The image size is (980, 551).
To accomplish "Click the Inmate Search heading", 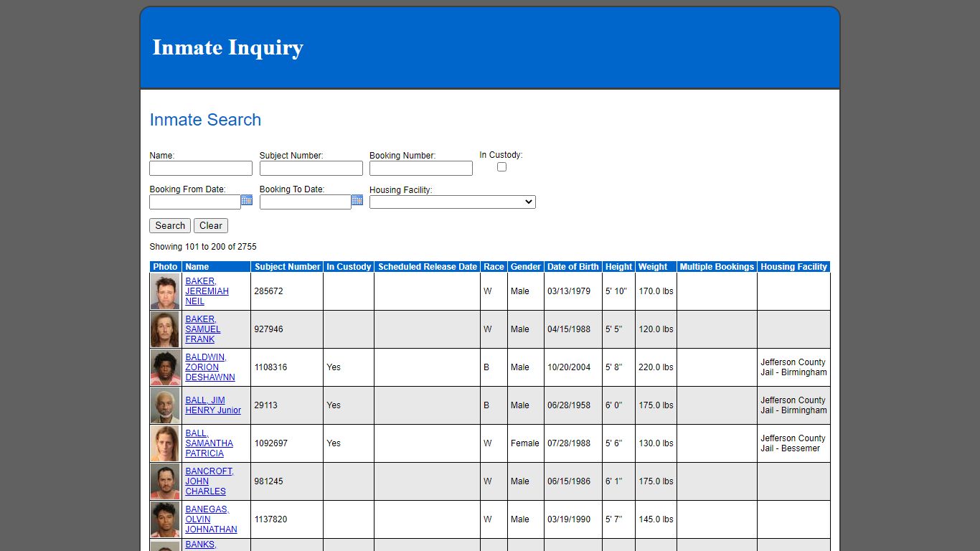I will [x=205, y=120].
